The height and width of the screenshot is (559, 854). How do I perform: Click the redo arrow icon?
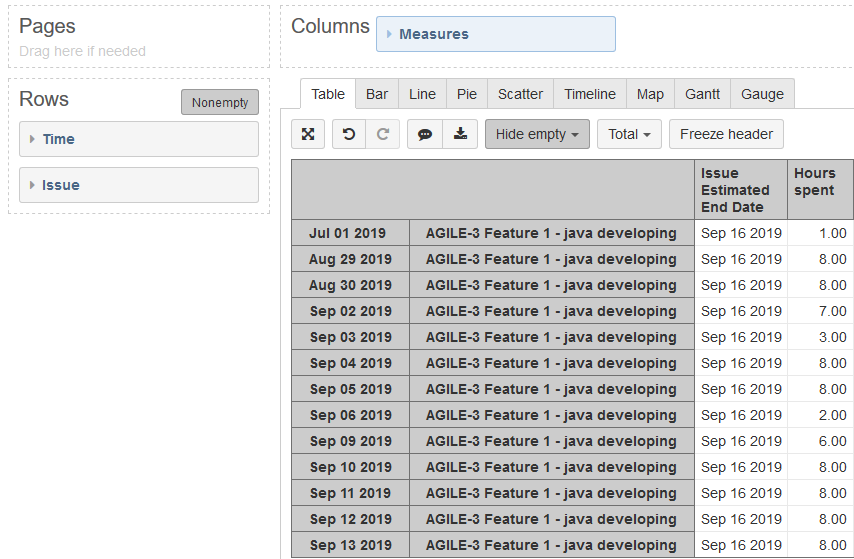coord(382,134)
